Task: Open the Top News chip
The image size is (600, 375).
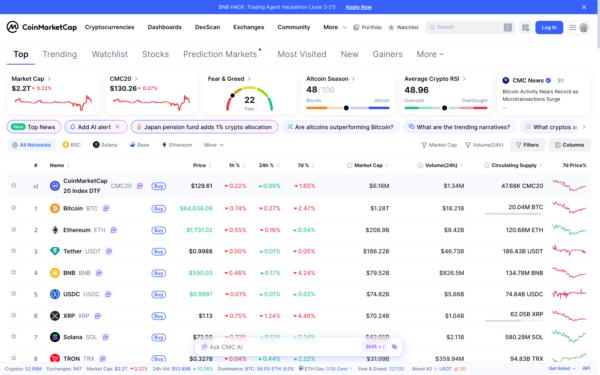Action: pos(34,127)
